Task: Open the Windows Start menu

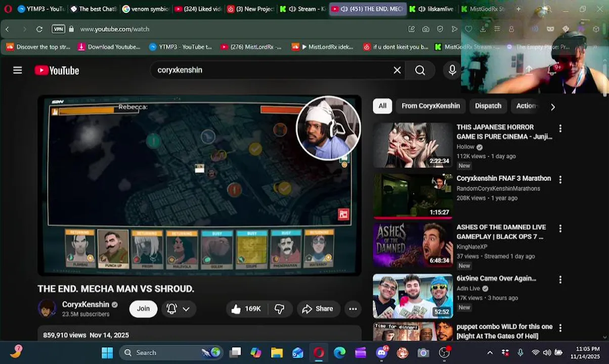Action: click(x=107, y=352)
